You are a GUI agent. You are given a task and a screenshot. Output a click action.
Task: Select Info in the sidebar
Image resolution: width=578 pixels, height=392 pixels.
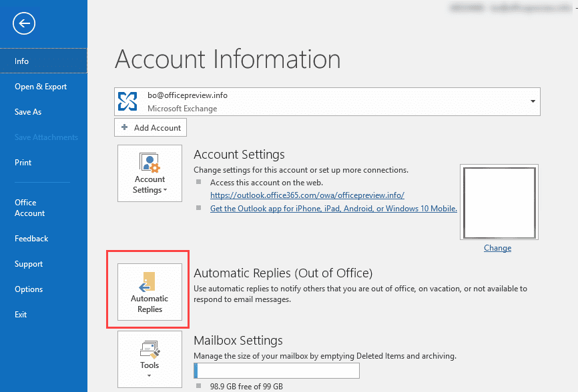point(22,61)
